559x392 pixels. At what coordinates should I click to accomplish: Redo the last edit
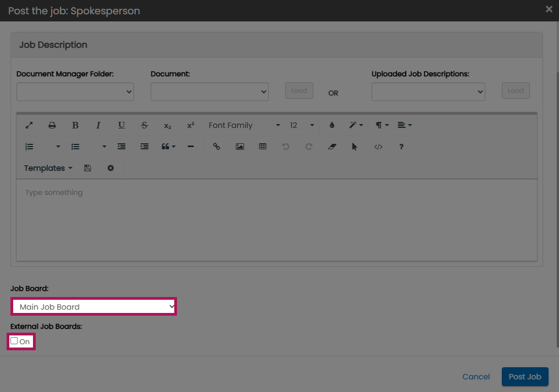click(x=309, y=147)
